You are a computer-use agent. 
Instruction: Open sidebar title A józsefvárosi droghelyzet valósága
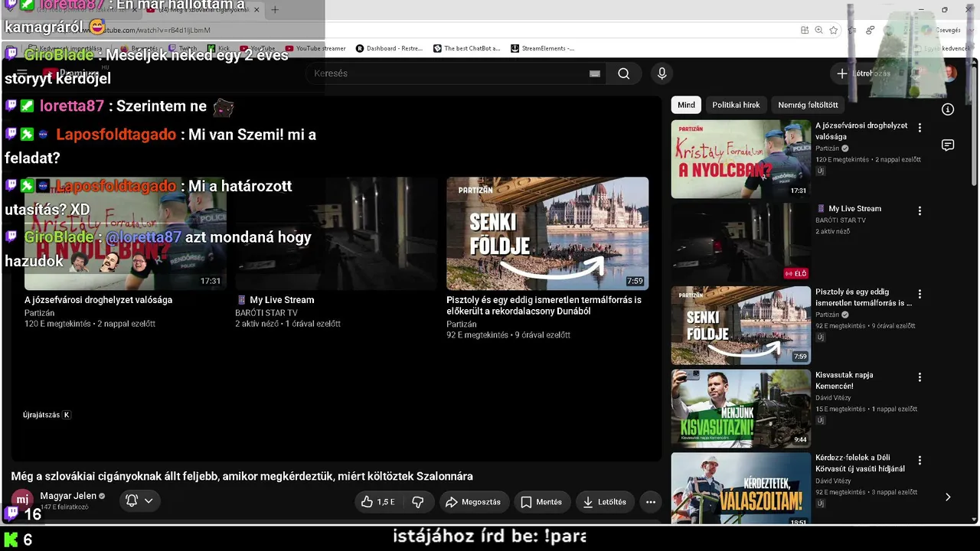pyautogui.click(x=861, y=131)
